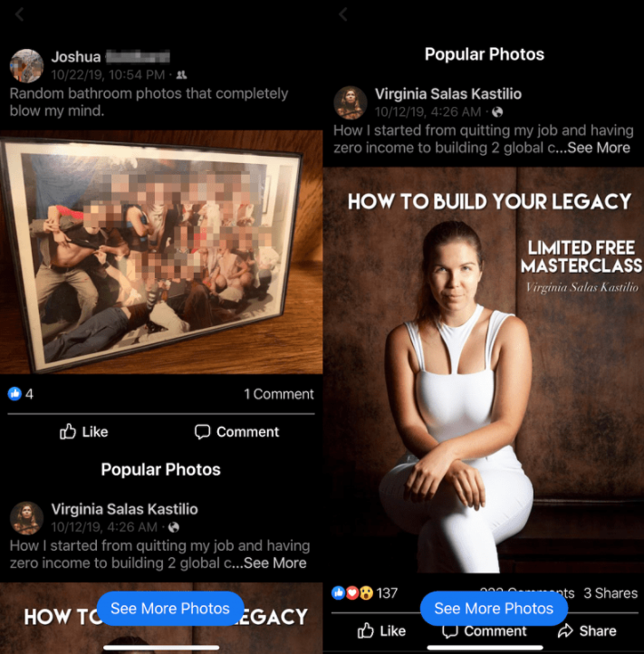Expand See More on left post text

pyautogui.click(x=274, y=563)
